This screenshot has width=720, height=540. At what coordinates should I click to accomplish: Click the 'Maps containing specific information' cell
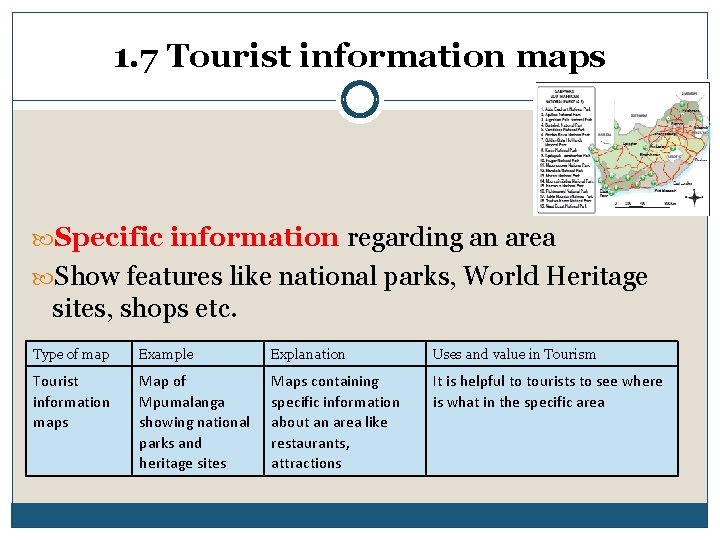(345, 421)
